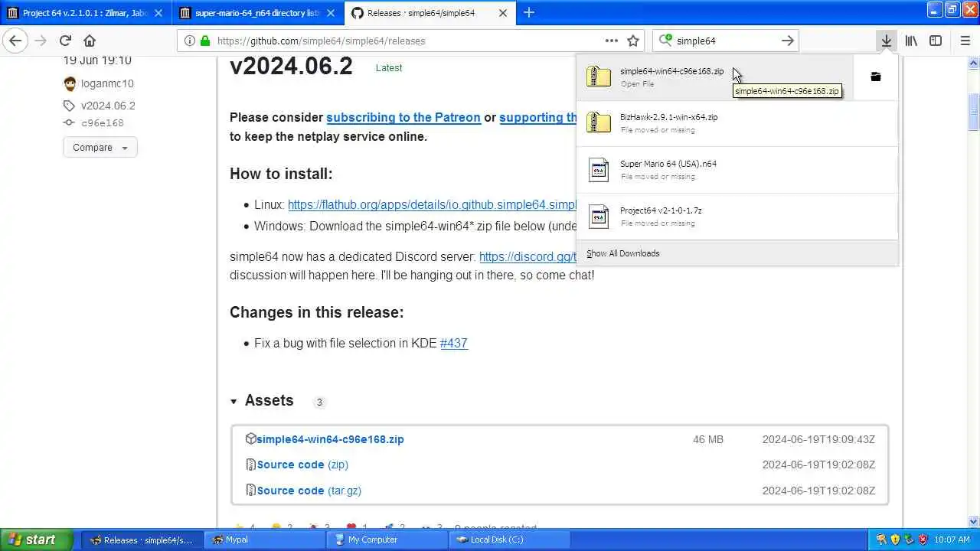
Task: Click the red shield security tray icon
Action: [x=923, y=540]
